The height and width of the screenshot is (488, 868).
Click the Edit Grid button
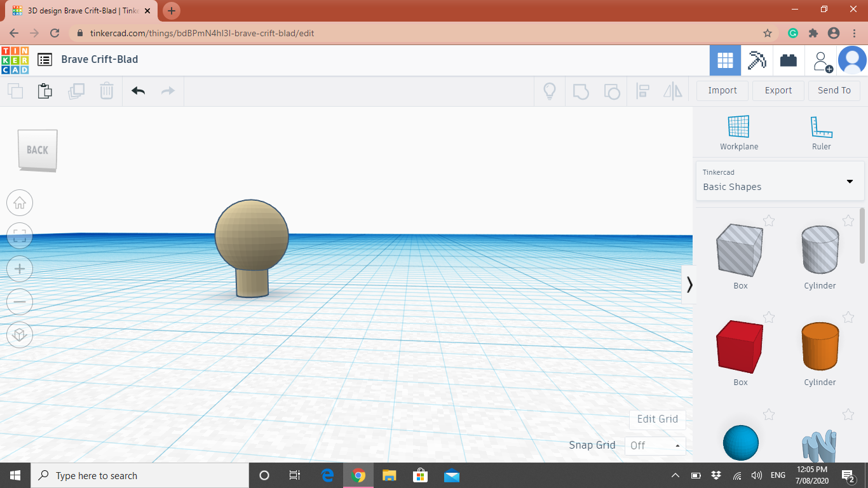tap(658, 419)
